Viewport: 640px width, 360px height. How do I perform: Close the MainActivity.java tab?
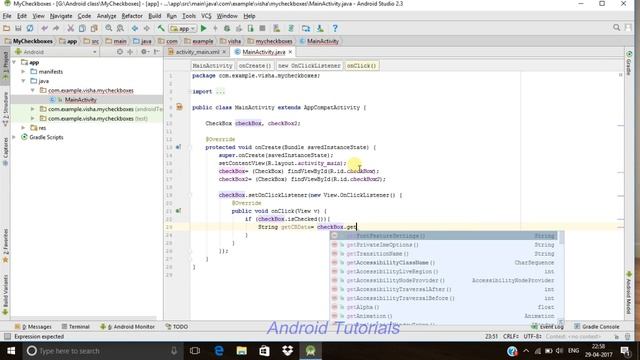tap(290, 52)
